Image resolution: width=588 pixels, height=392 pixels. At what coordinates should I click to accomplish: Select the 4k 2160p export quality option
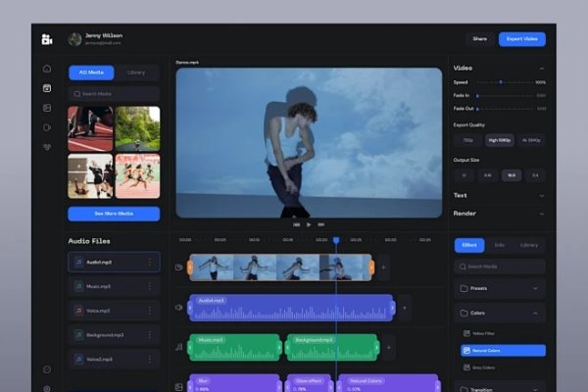tap(532, 140)
